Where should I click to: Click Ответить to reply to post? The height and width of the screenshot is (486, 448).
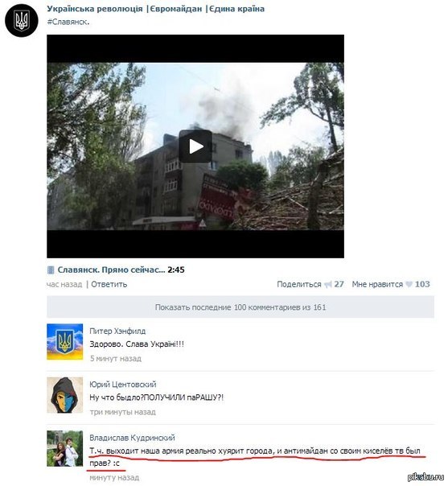coord(109,284)
